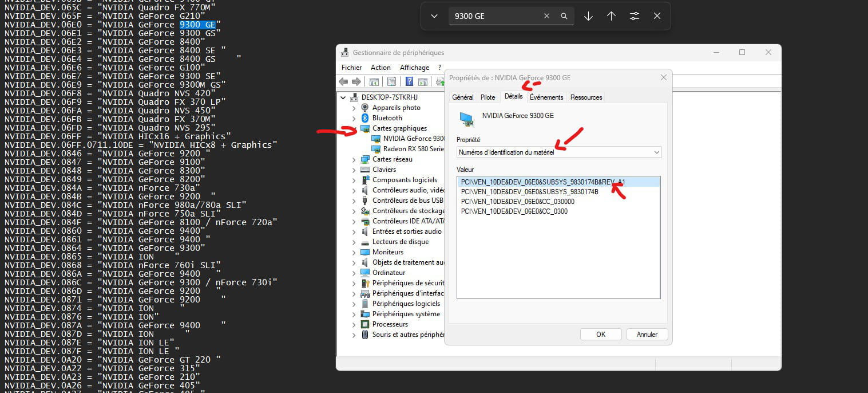Click the Ordinateur computer icon
The height and width of the screenshot is (393, 868).
coord(365,273)
